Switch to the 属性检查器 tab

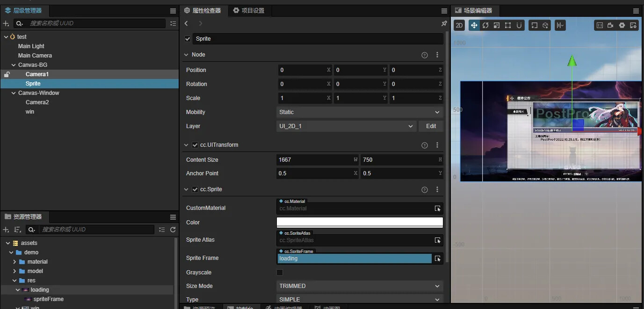203,10
